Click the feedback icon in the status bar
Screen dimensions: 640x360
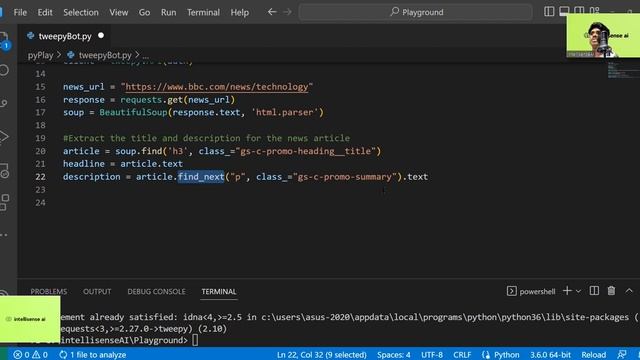622,355
